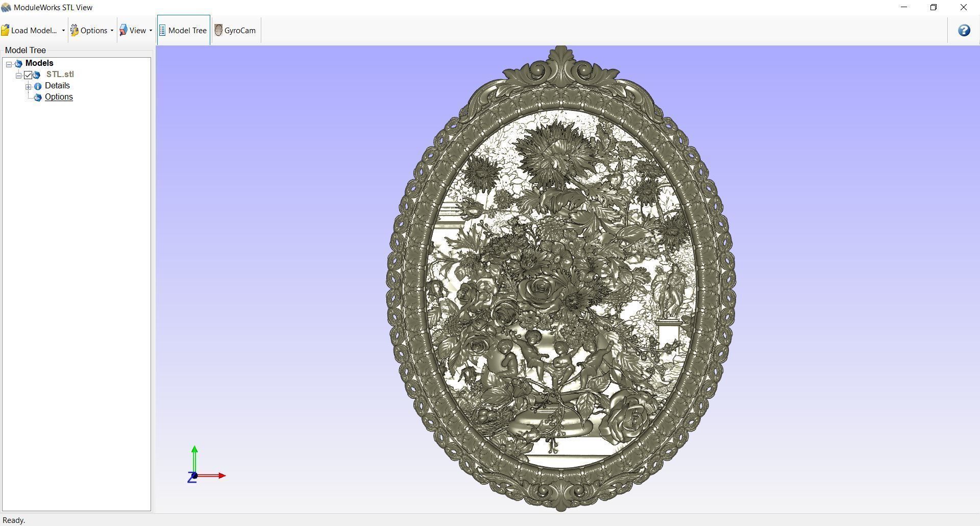The width and height of the screenshot is (980, 526).
Task: Click the ModuleWorks app icon in title bar
Action: click(x=6, y=8)
